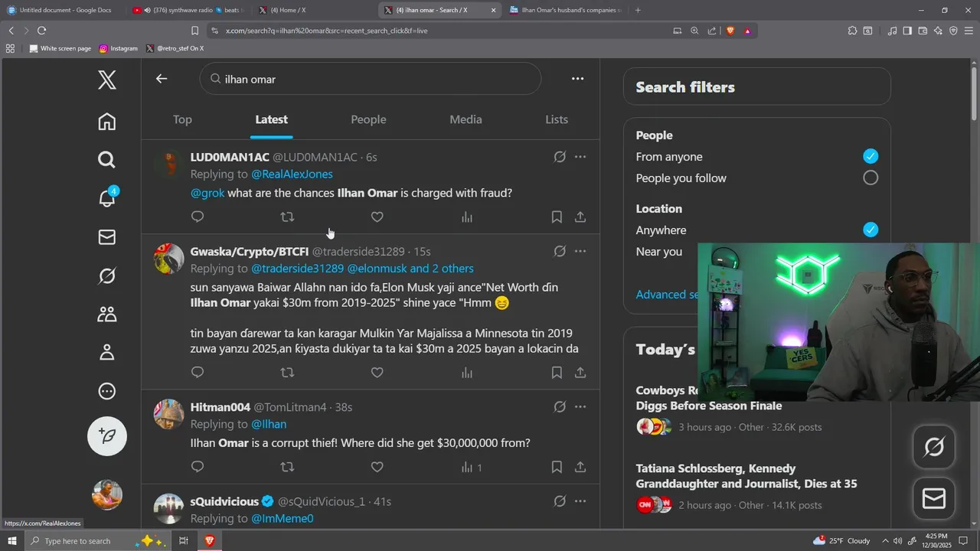Like LUD0MAN1AC's post
The height and width of the screenshot is (551, 980).
[x=377, y=217]
